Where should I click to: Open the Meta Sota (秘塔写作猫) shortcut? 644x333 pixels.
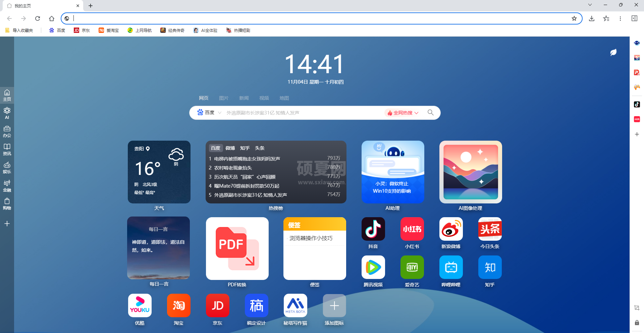[295, 305]
